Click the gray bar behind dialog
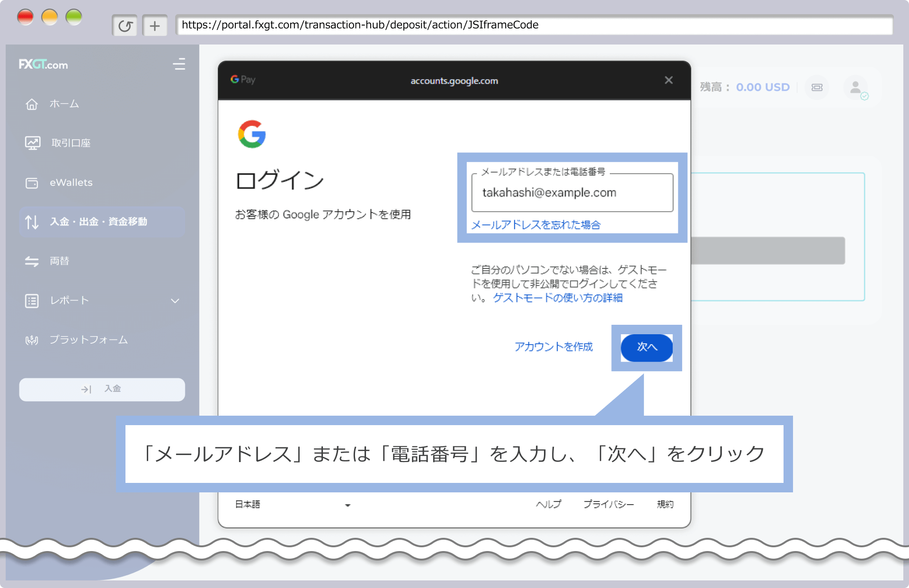The height and width of the screenshot is (588, 909). tap(768, 250)
